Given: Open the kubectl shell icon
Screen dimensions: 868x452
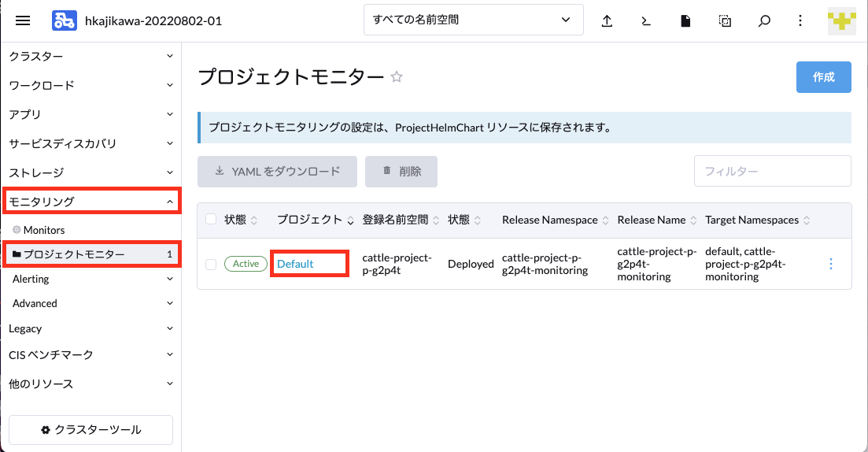Looking at the screenshot, I should pyautogui.click(x=646, y=21).
